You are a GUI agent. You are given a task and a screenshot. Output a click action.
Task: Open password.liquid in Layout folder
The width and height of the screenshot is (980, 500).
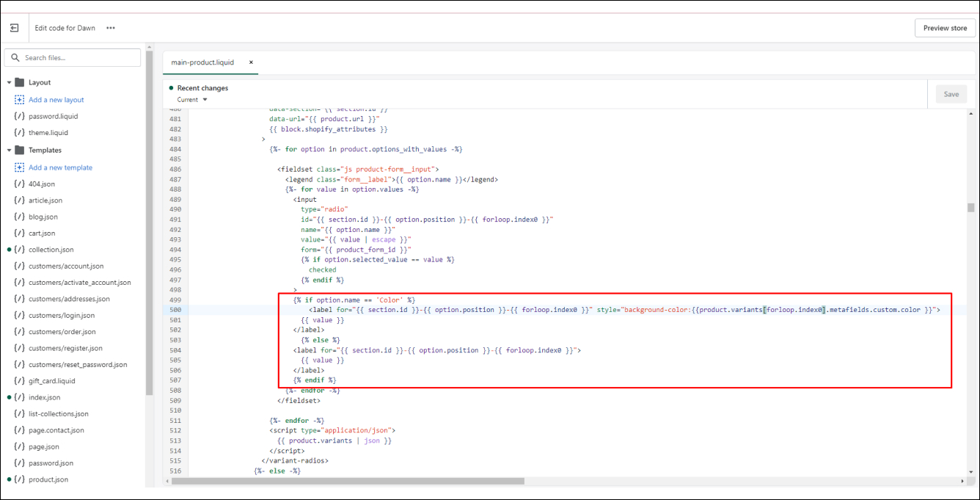53,116
